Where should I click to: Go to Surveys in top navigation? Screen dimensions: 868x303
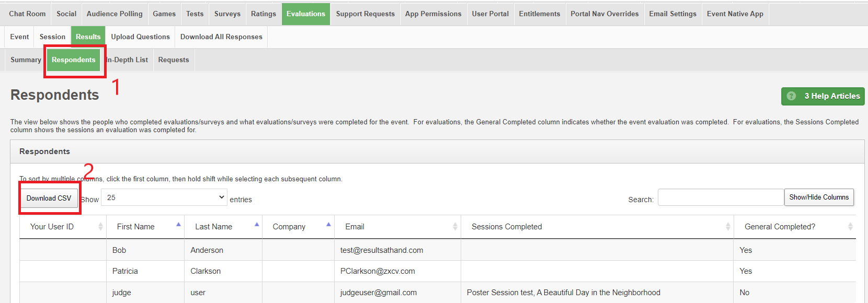(x=227, y=14)
